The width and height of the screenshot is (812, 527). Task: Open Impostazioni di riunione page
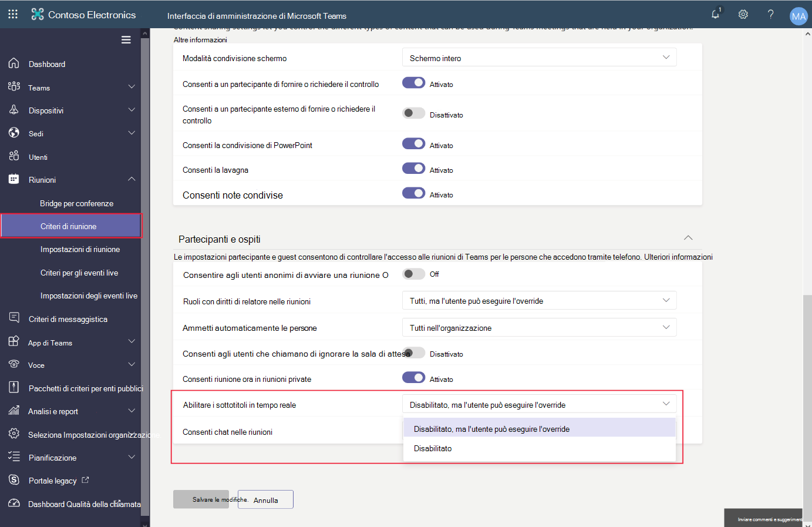(80, 249)
